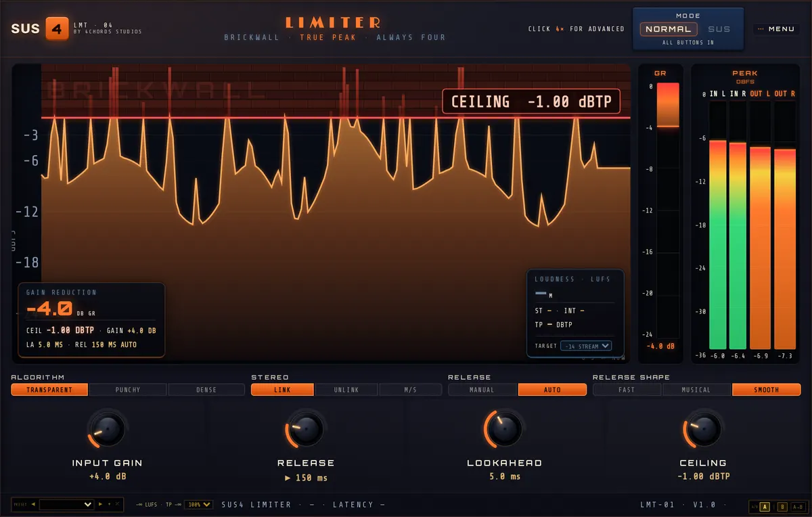The height and width of the screenshot is (517, 812).
Task: Click the add preset plus icon
Action: 109,504
